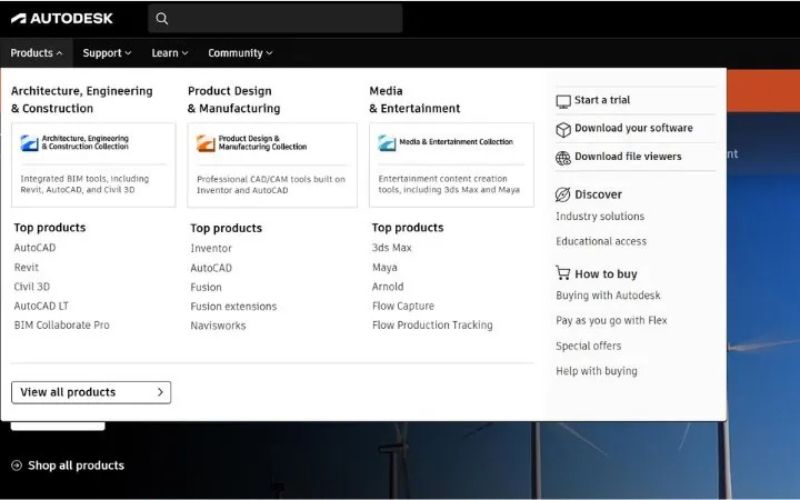Image resolution: width=800 pixels, height=500 pixels.
Task: Click the Download your software box icon
Action: click(563, 130)
